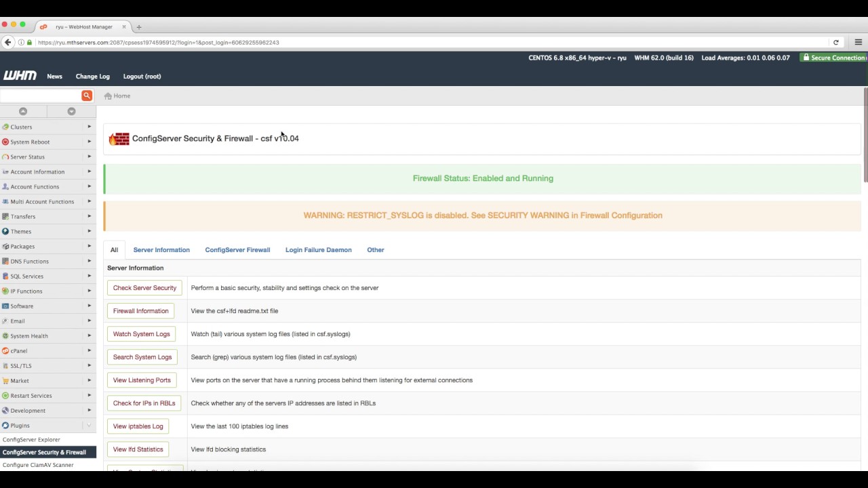Click the orange search icon in sidebar
This screenshot has height=488, width=868.
[87, 96]
